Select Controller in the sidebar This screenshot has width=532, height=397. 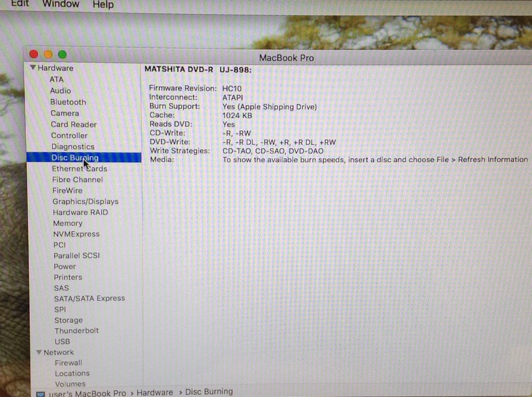click(69, 136)
